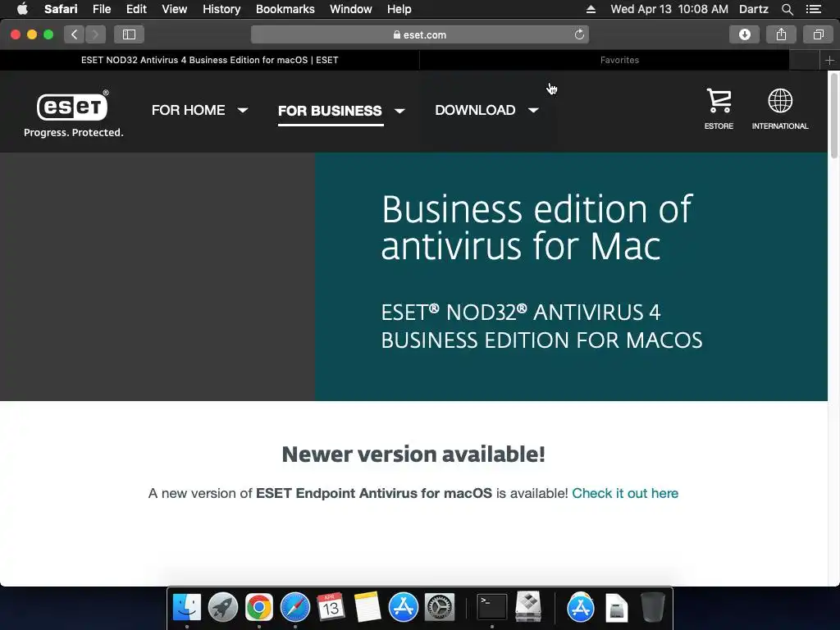
Task: Open Spotlight search magnifier
Action: click(787, 9)
